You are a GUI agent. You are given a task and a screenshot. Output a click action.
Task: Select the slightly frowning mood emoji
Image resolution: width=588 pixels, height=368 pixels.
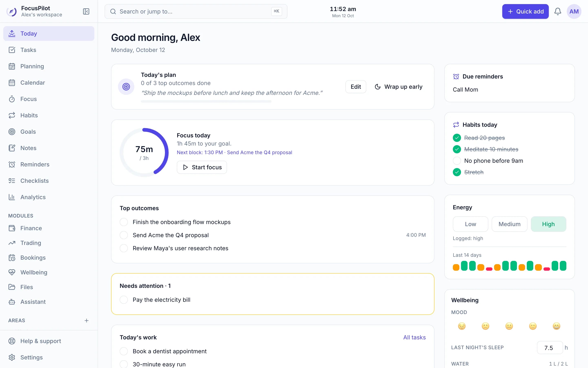pos(485,326)
